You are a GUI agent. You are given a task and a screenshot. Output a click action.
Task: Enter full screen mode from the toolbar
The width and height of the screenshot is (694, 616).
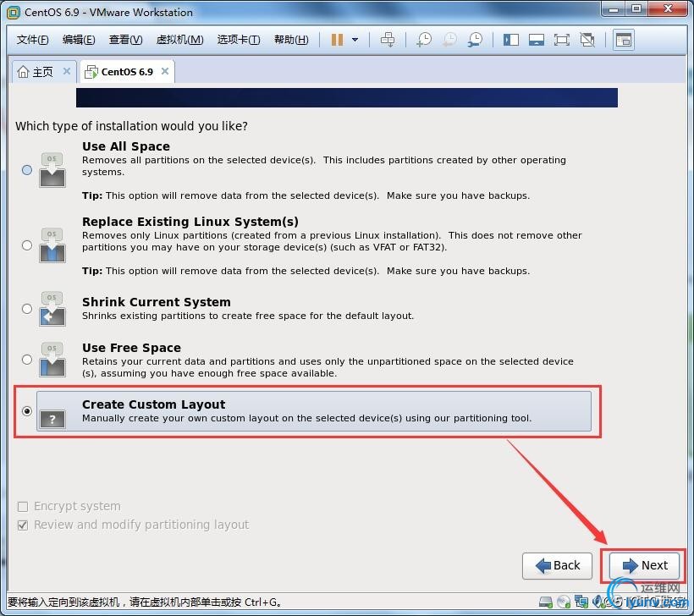point(562,40)
